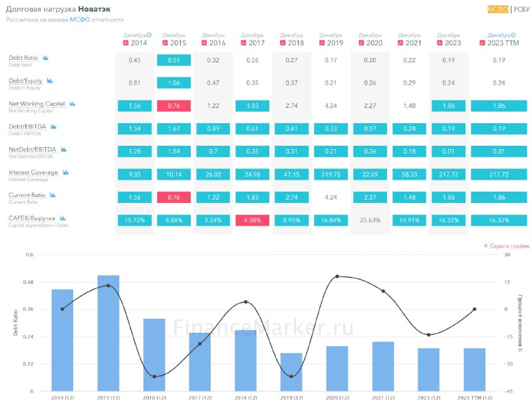Open the chart icon beside Debt/EBITDA
Image resolution: width=532 pixels, height=400 pixels.
pyautogui.click(x=54, y=126)
